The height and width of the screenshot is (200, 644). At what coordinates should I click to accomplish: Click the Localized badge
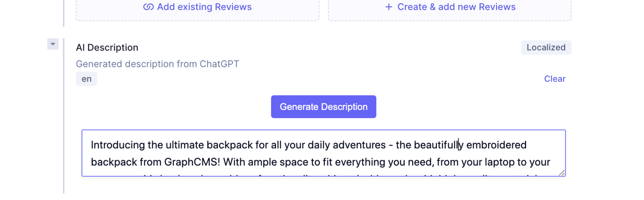click(546, 47)
